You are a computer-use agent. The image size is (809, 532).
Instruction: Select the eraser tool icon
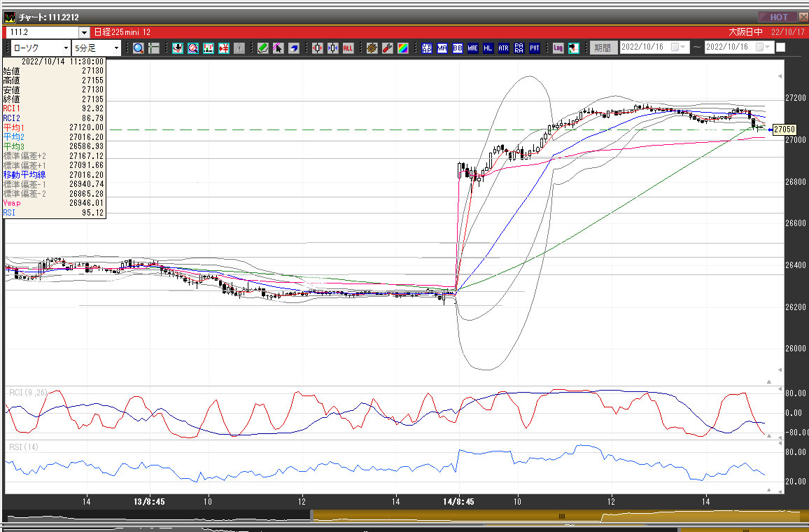[x=293, y=48]
